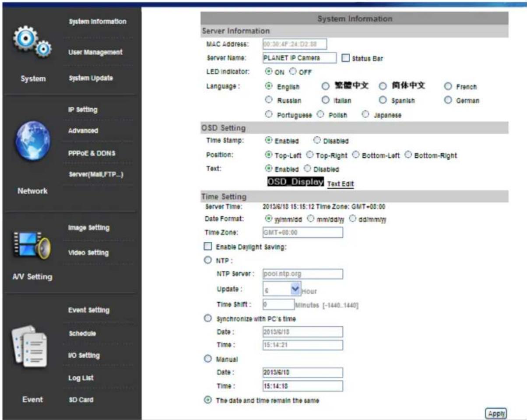This screenshot has width=527, height=420.
Task: Select Manual time option
Action: click(208, 358)
